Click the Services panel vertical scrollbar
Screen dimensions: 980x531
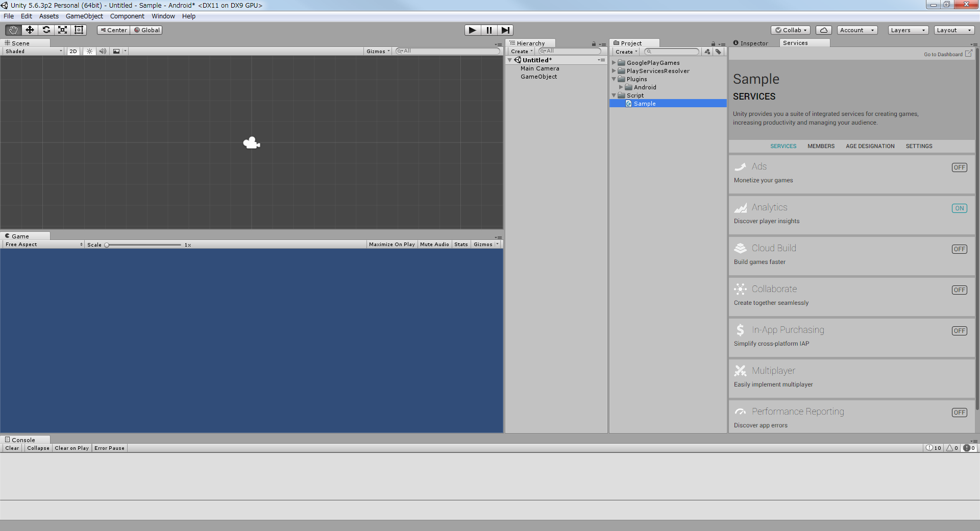coord(977,230)
